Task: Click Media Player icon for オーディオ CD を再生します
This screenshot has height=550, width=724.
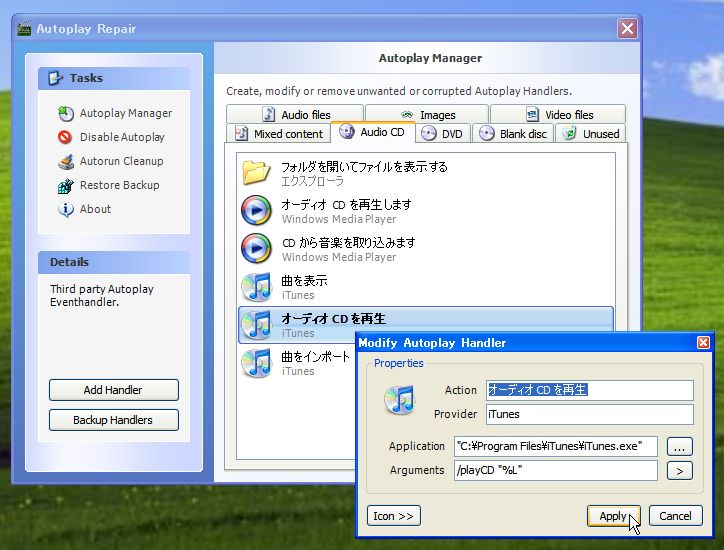Action: pos(256,210)
